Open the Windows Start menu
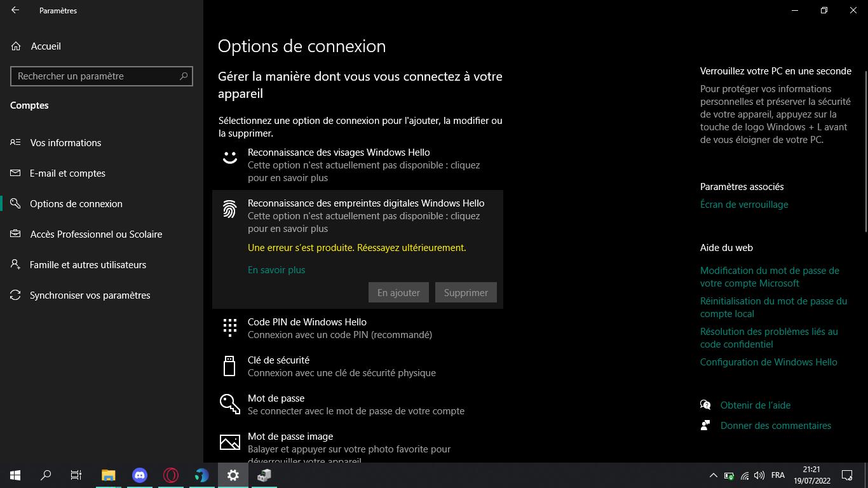This screenshot has width=868, height=488. tap(15, 475)
